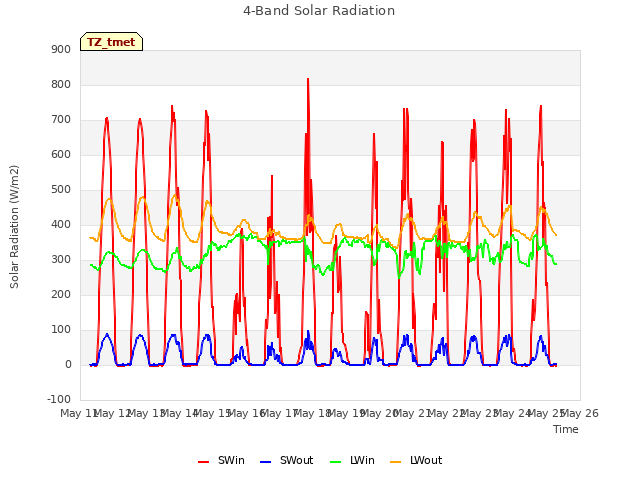
Task: Click the blue SWout legend swatch
Action: pos(265,462)
